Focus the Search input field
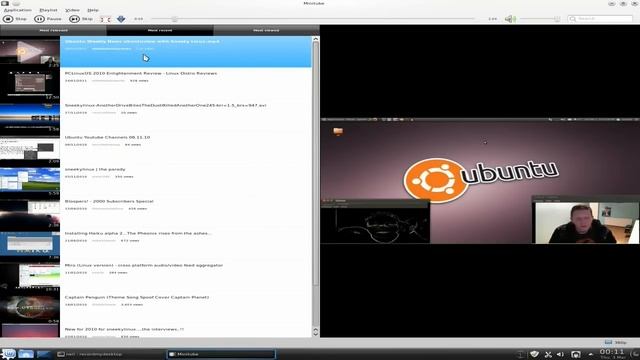This screenshot has height=360, width=640. coord(600,19)
